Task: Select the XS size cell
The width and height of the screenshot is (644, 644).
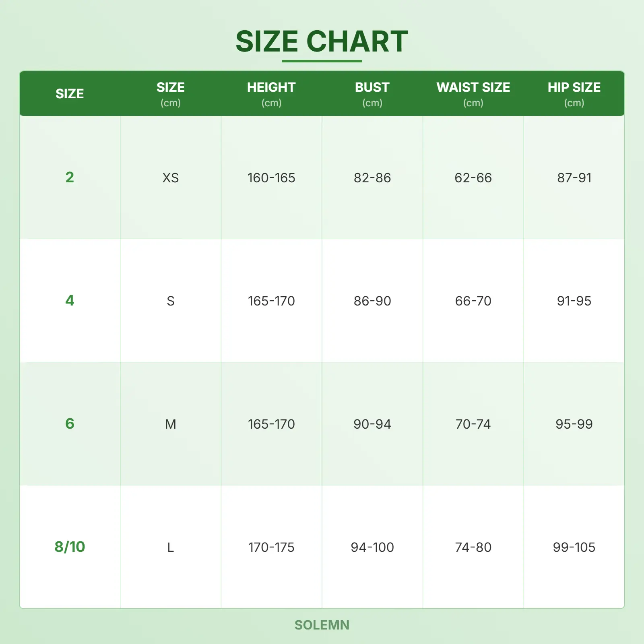Action: click(170, 178)
